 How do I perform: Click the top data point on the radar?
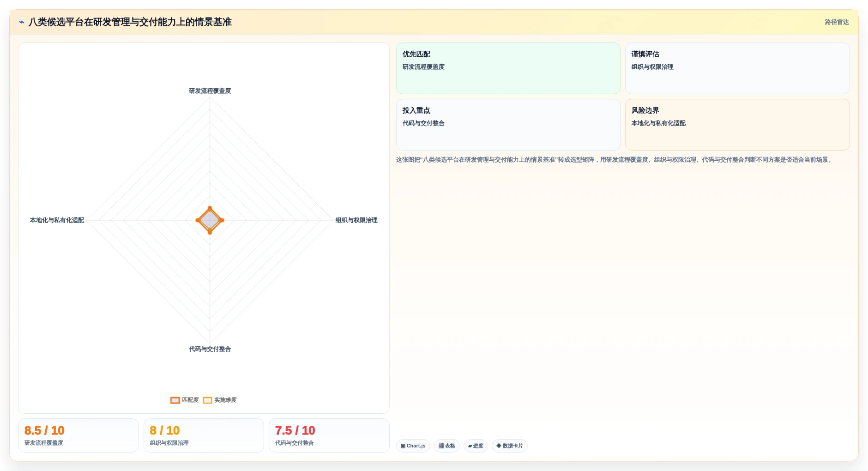click(210, 208)
